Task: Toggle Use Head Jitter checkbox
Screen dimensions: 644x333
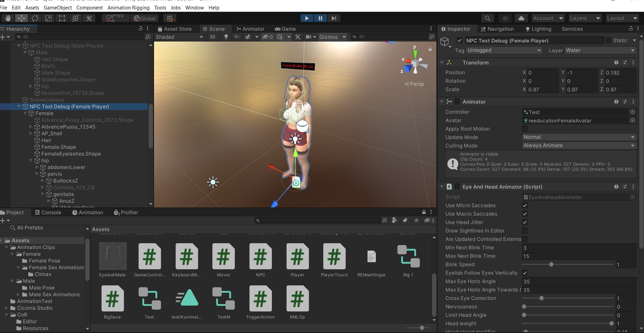Action: click(x=525, y=222)
